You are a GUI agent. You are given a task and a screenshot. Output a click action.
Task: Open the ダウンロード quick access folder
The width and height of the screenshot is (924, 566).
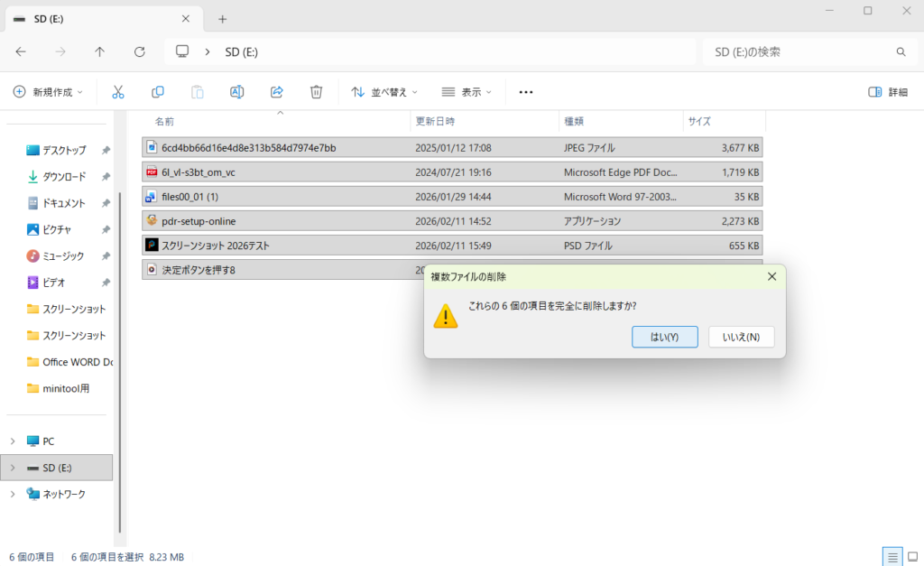[64, 177]
